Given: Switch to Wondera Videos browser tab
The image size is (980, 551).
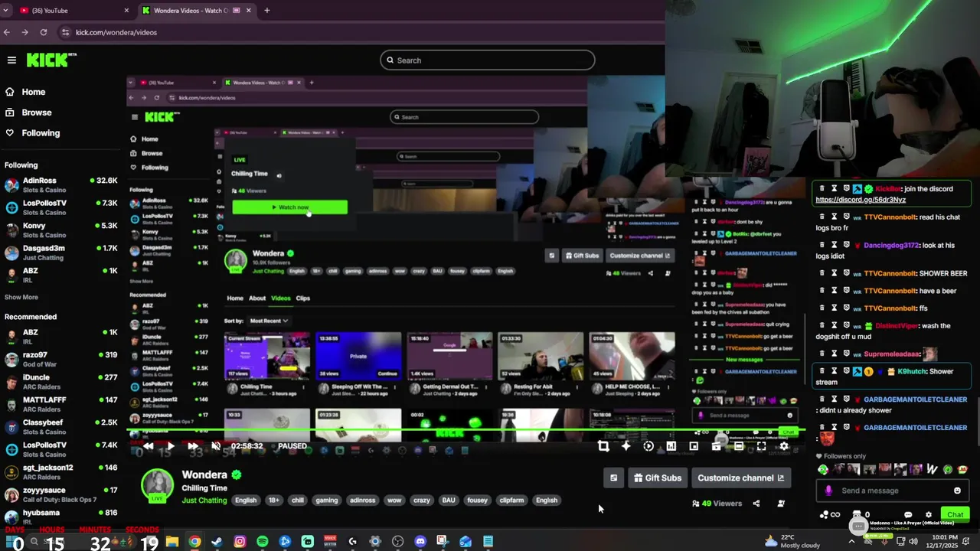Looking at the screenshot, I should pyautogui.click(x=198, y=11).
